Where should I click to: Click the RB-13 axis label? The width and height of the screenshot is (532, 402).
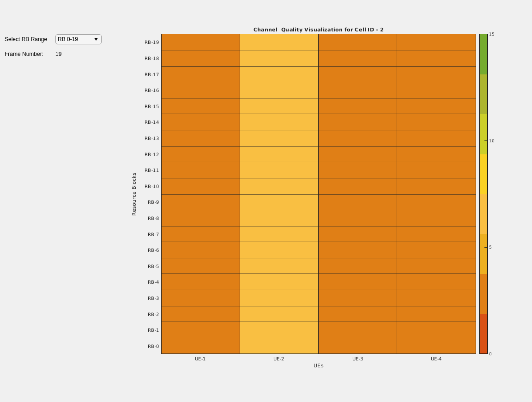(x=151, y=138)
